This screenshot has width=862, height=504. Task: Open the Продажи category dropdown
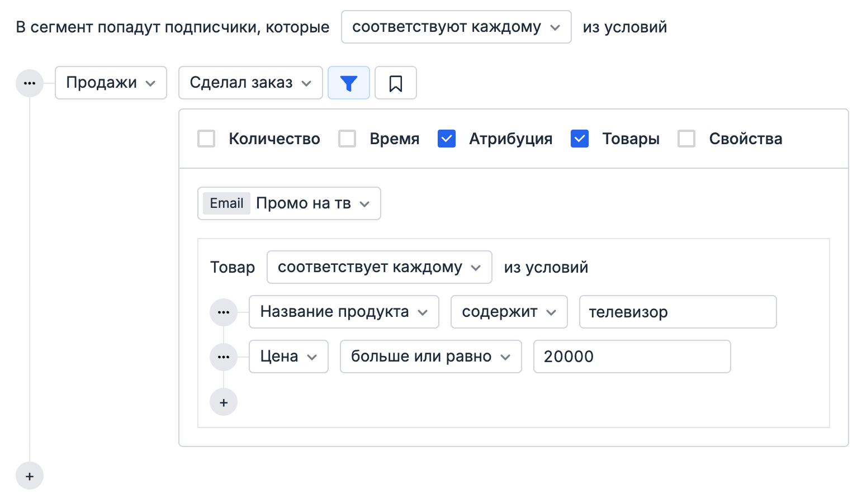coord(110,83)
